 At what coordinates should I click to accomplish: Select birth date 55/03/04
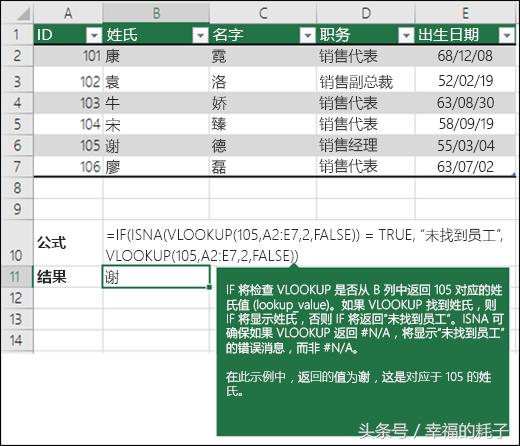[465, 145]
